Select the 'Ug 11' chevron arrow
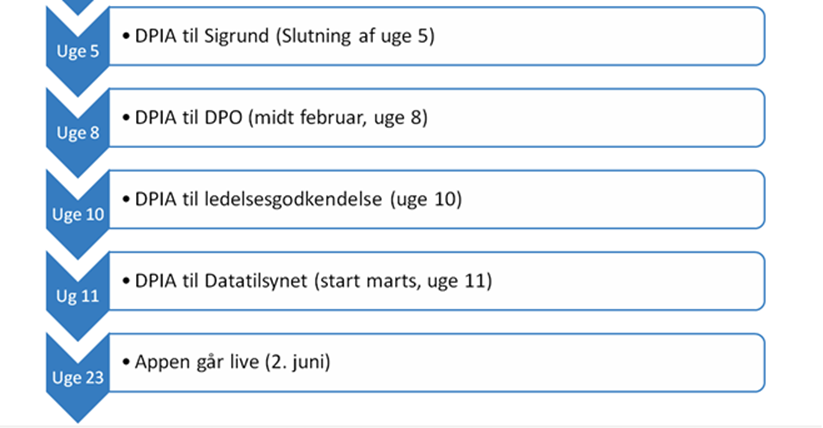The height and width of the screenshot is (428, 823). point(77,295)
